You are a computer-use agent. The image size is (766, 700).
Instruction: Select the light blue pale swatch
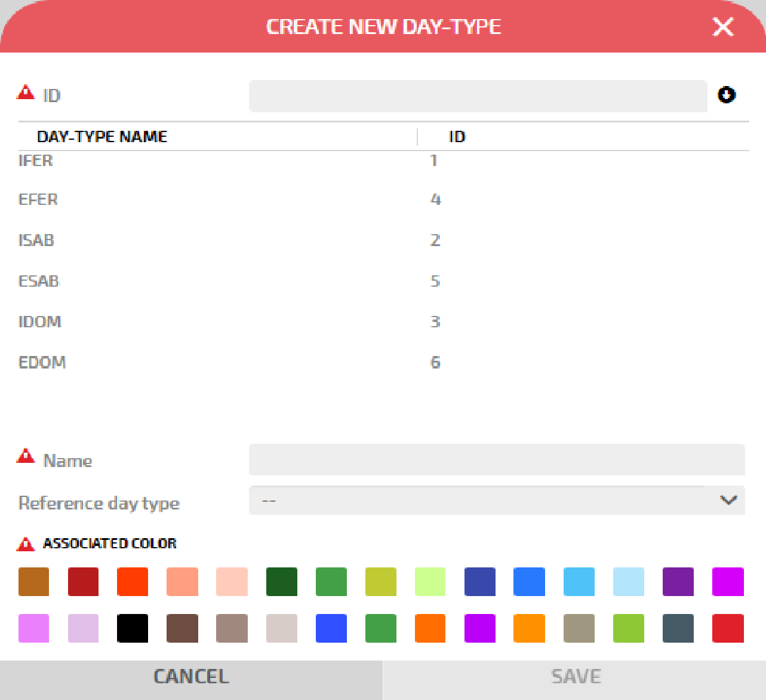pyautogui.click(x=629, y=582)
